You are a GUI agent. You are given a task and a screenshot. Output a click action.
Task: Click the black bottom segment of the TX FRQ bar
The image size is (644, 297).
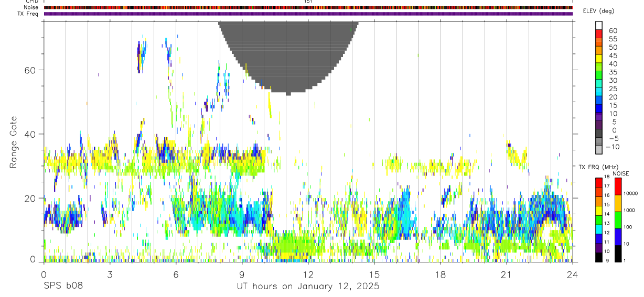click(x=599, y=257)
